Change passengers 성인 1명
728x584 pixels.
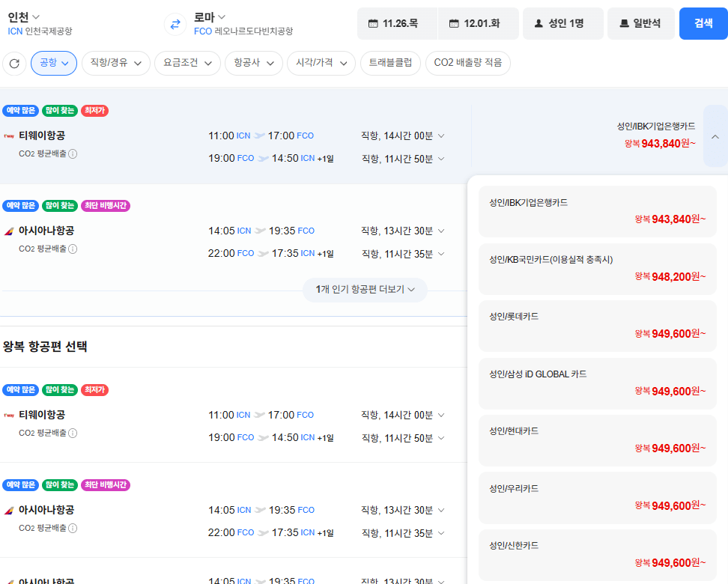(563, 23)
